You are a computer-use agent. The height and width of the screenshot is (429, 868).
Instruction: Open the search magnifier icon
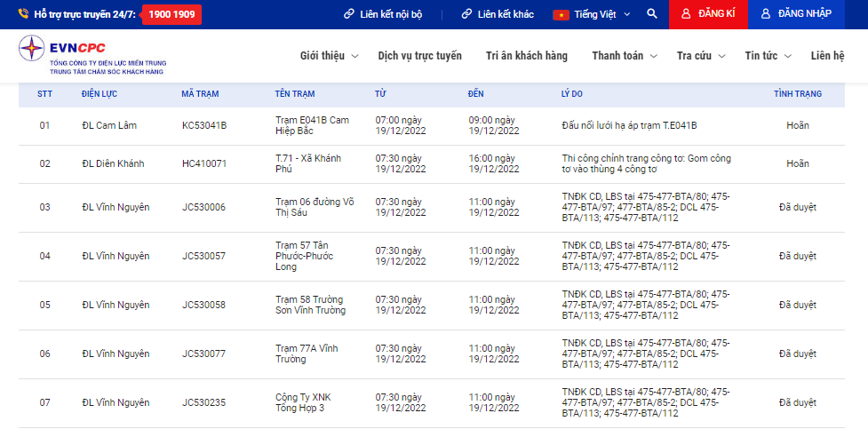coord(652,14)
